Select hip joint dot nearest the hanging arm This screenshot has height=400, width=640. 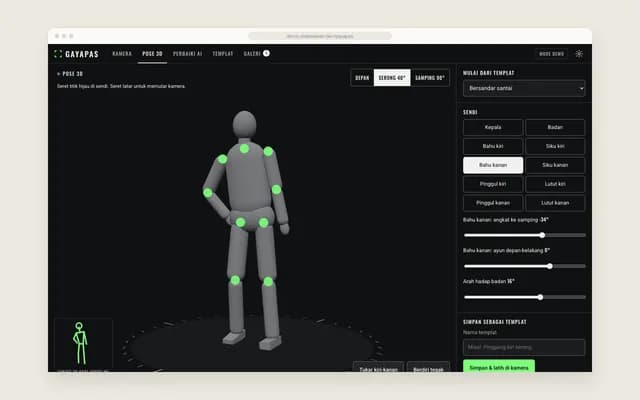264,222
